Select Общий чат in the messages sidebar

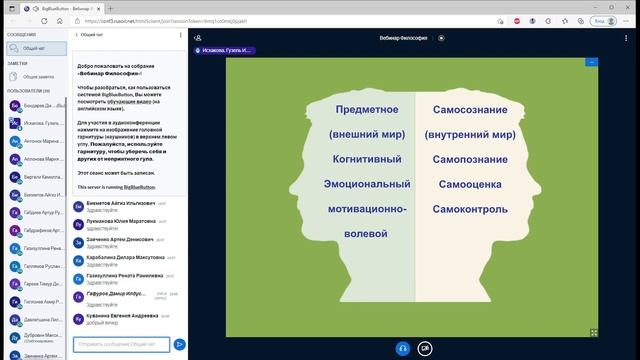[x=37, y=49]
